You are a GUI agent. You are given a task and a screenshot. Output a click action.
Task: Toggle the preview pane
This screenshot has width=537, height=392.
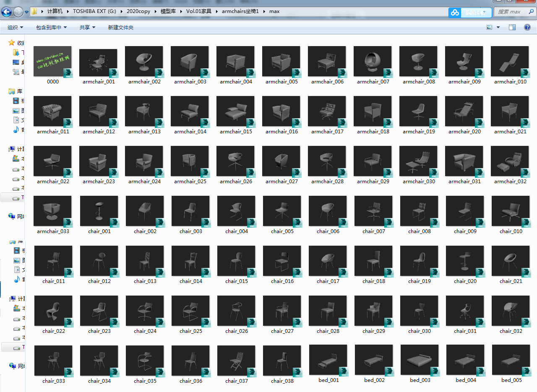pos(512,27)
